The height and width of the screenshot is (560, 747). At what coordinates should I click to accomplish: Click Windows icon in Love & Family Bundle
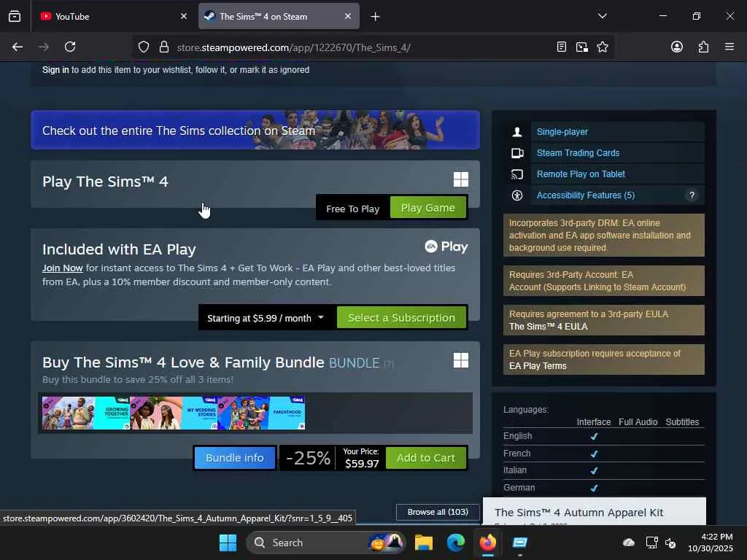pyautogui.click(x=461, y=360)
